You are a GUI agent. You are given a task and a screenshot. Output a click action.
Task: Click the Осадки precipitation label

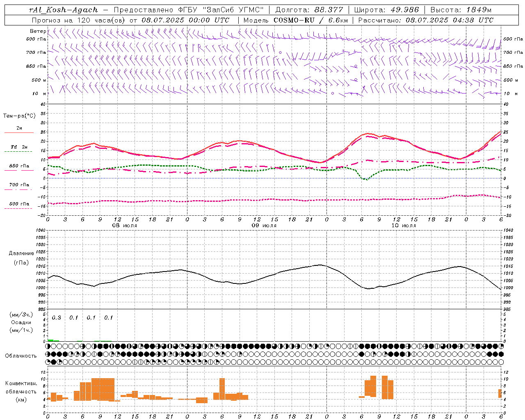pyautogui.click(x=21, y=322)
